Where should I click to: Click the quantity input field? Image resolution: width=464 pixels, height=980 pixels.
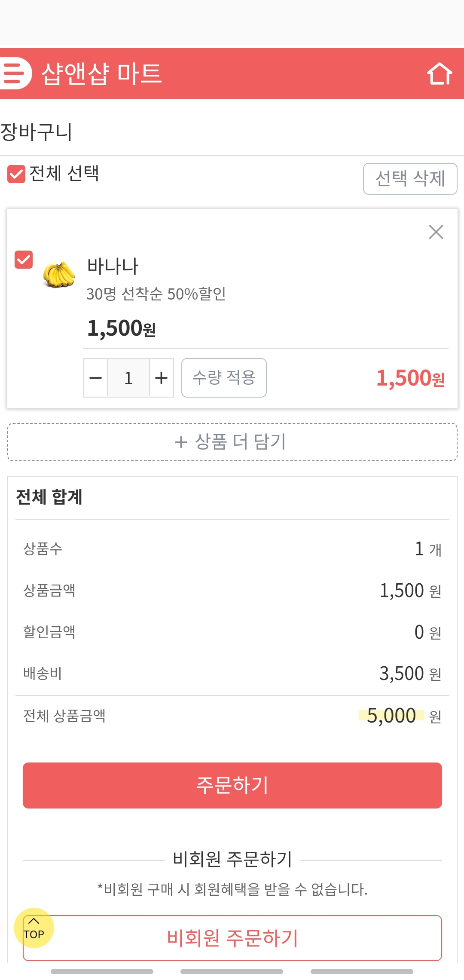128,378
